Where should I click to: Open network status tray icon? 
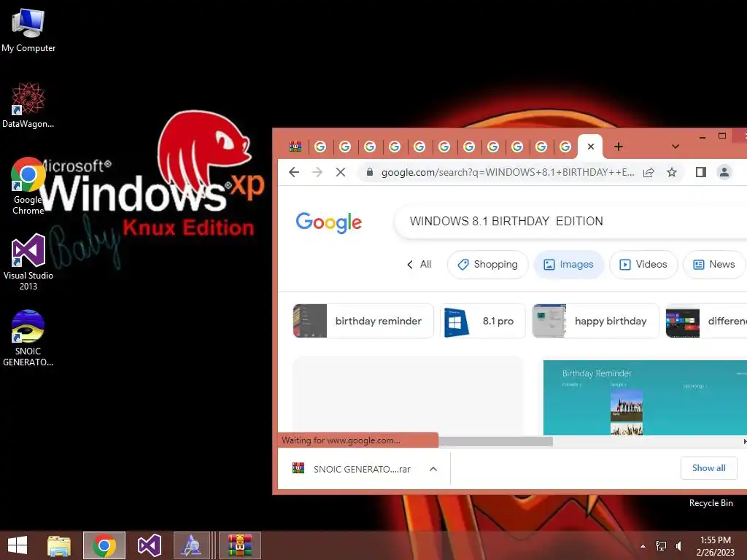pyautogui.click(x=661, y=545)
